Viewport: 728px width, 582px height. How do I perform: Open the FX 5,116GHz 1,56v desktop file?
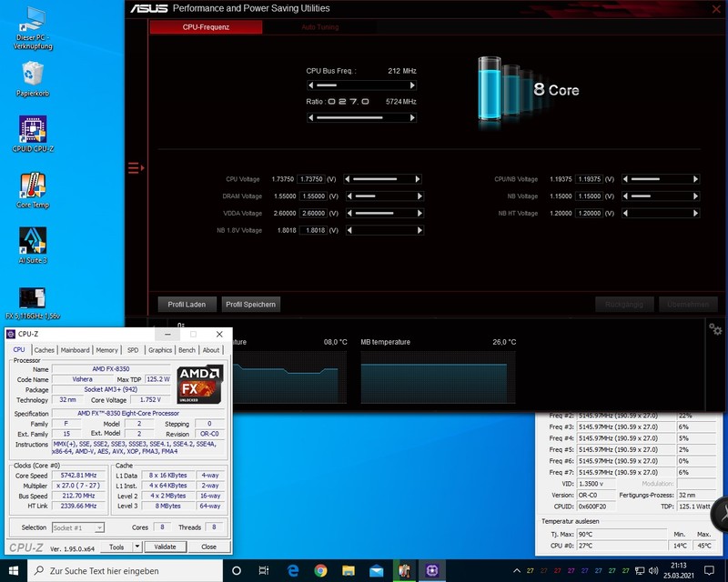click(33, 304)
